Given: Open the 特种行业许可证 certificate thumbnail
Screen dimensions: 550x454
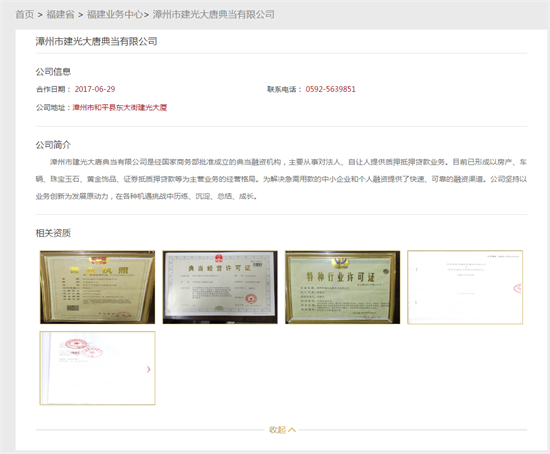Looking at the screenshot, I should pos(342,287).
